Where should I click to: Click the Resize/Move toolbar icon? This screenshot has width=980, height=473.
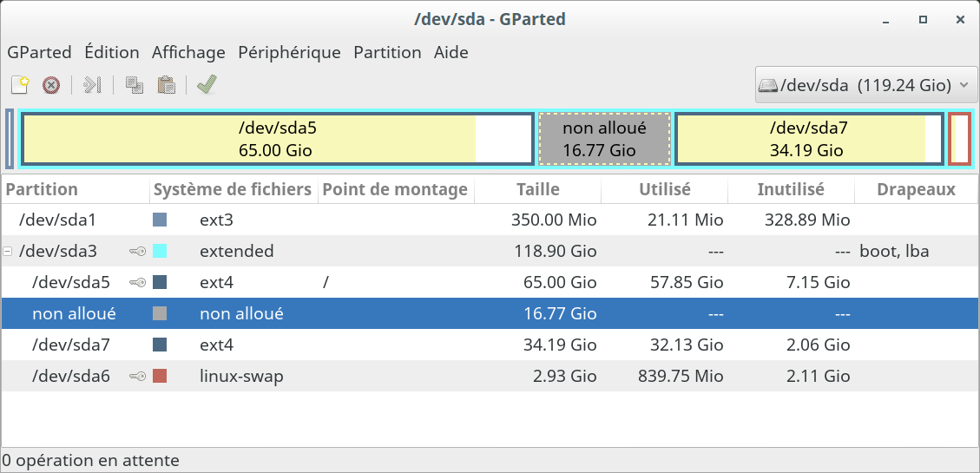pyautogui.click(x=93, y=84)
